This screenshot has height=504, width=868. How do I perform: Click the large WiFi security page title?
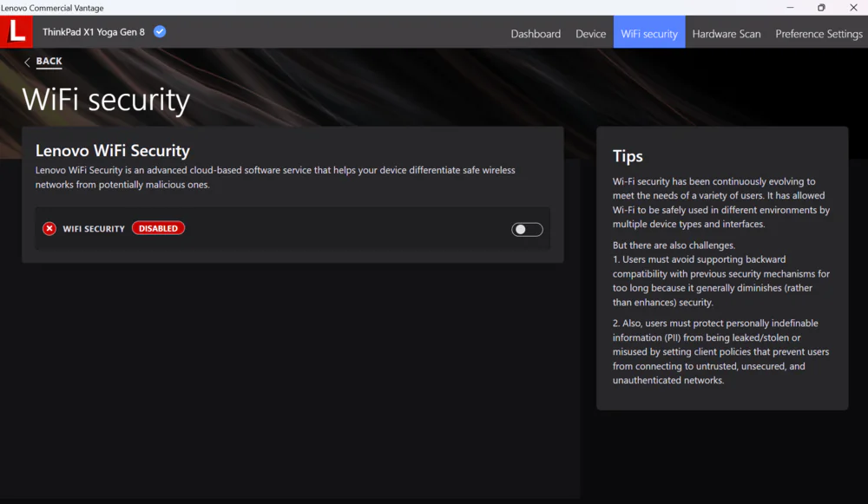tap(106, 100)
